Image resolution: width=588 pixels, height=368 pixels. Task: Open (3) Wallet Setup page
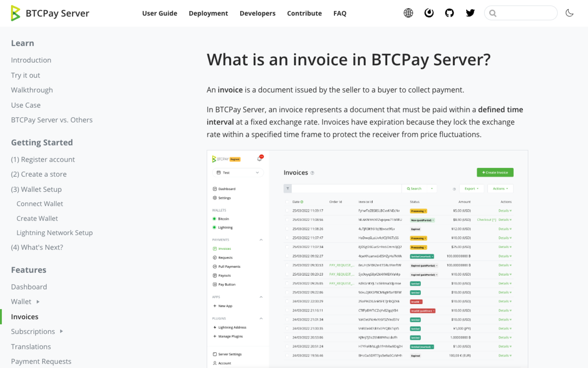click(x=36, y=189)
